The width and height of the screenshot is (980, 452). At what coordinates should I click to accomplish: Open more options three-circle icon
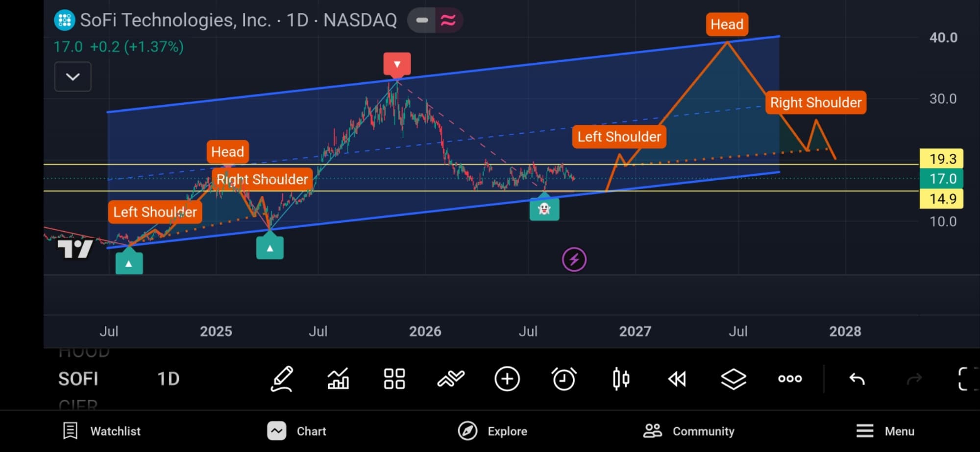point(790,379)
